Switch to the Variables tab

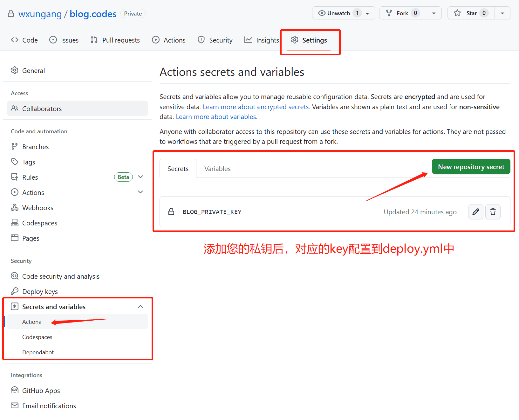pyautogui.click(x=217, y=169)
